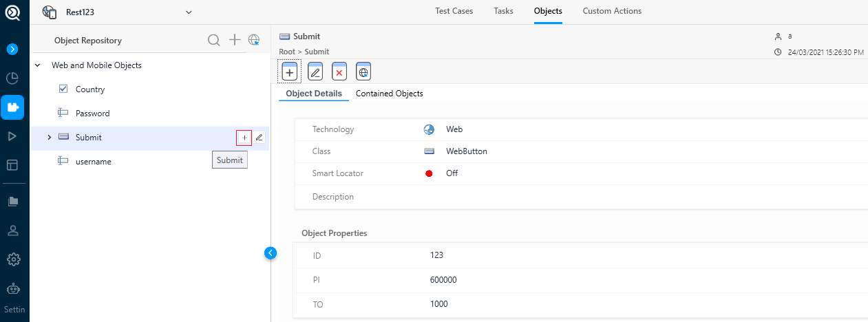Open settings gear in left sidebar
This screenshot has width=868, height=322.
pyautogui.click(x=13, y=259)
